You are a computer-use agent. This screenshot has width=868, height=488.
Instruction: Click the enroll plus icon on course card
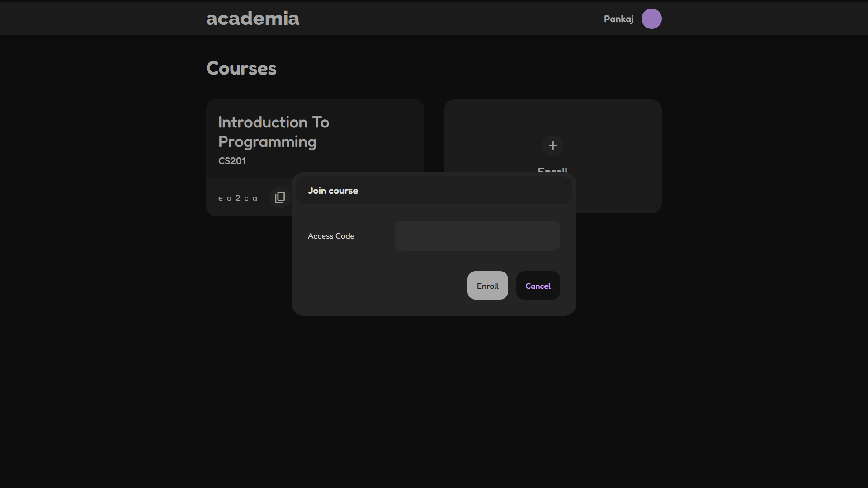point(552,145)
